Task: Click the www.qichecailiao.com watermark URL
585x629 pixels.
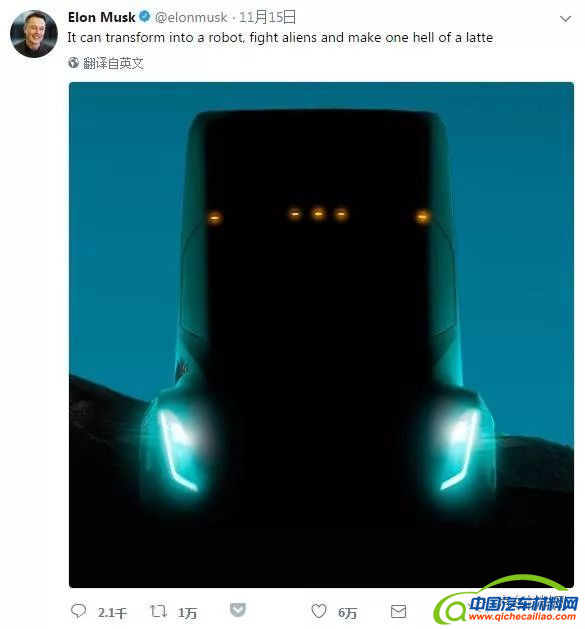Action: (x=522, y=616)
